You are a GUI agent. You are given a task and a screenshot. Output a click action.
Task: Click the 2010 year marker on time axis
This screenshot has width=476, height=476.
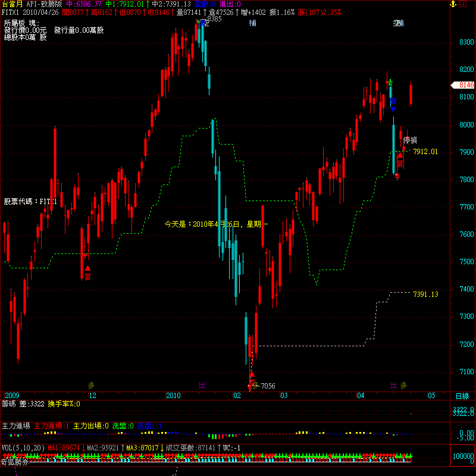(173, 396)
